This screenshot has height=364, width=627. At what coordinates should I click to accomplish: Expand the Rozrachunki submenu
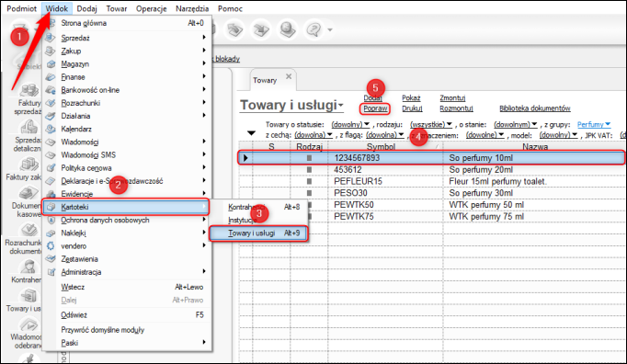pyautogui.click(x=127, y=103)
